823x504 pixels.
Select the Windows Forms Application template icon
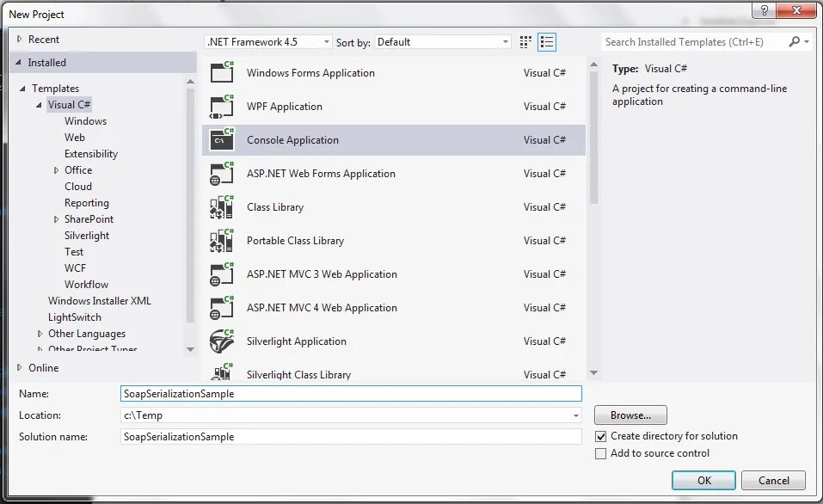tap(222, 72)
